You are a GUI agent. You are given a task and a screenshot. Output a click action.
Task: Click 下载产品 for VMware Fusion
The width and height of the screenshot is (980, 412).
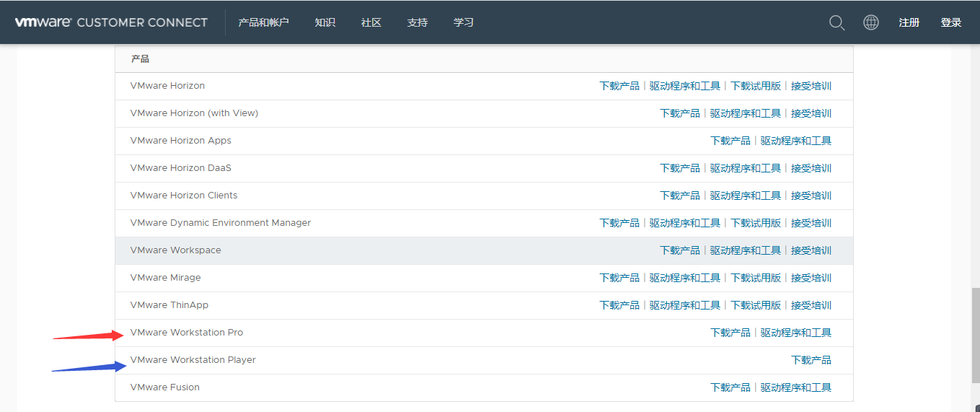[x=730, y=387]
